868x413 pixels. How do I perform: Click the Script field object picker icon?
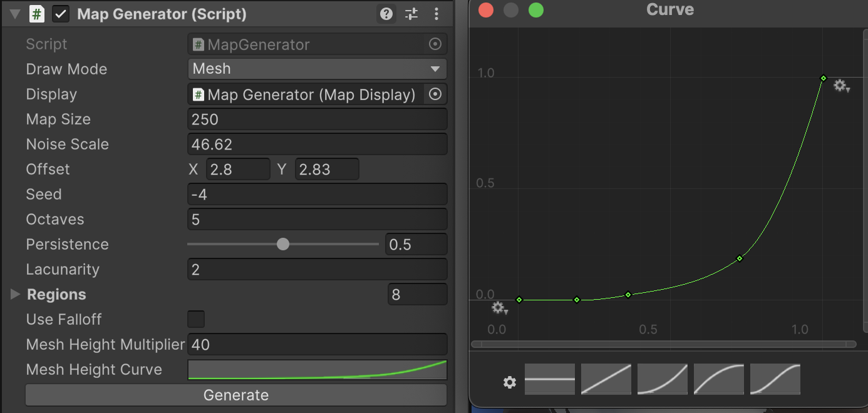(x=435, y=44)
